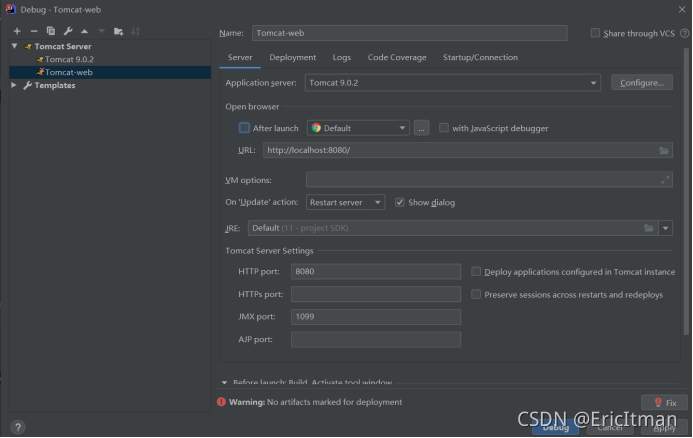
Task: Click the IntelliJ app icon in title bar
Action: click(11, 9)
